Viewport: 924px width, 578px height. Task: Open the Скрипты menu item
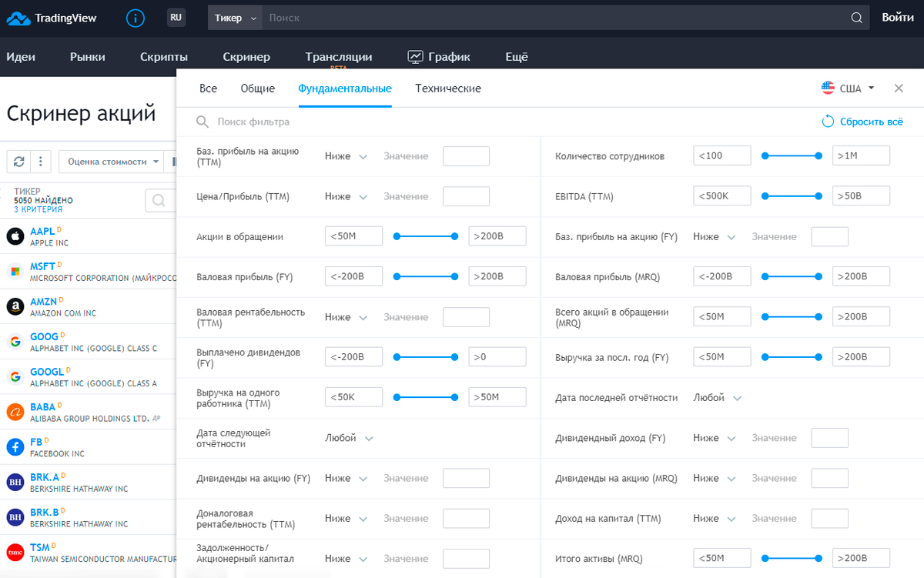[164, 57]
